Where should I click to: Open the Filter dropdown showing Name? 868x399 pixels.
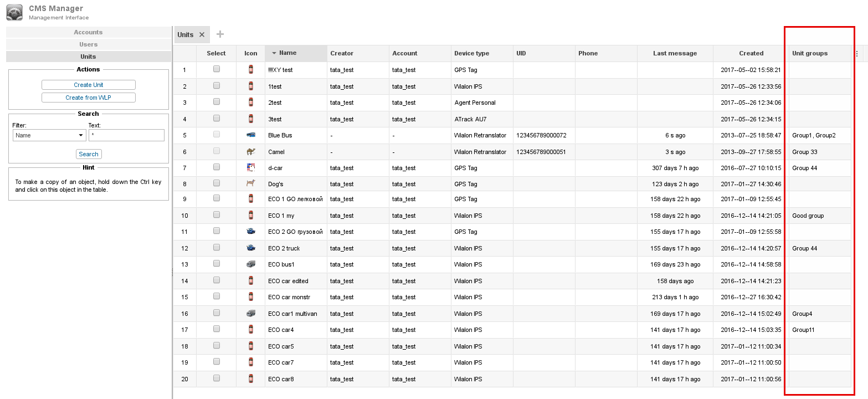coord(49,135)
